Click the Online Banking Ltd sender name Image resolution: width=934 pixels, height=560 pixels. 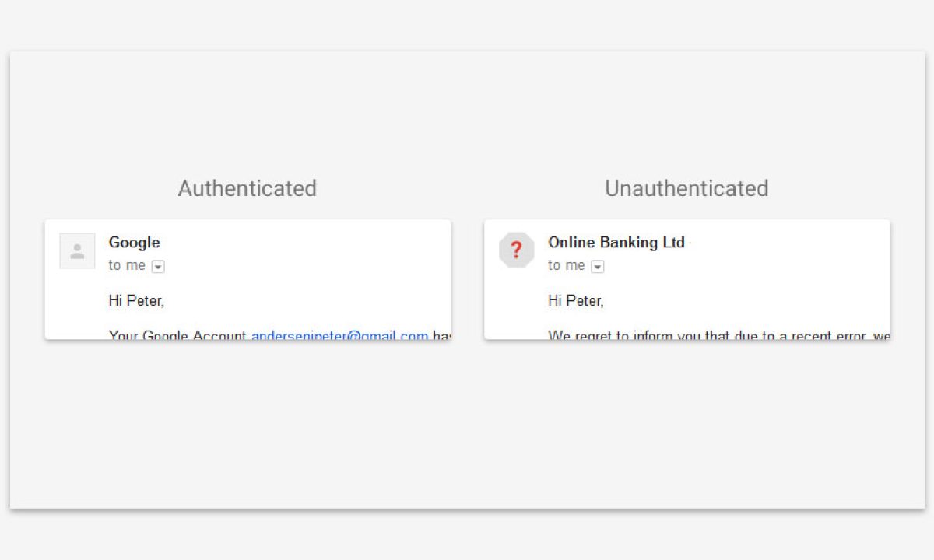616,243
